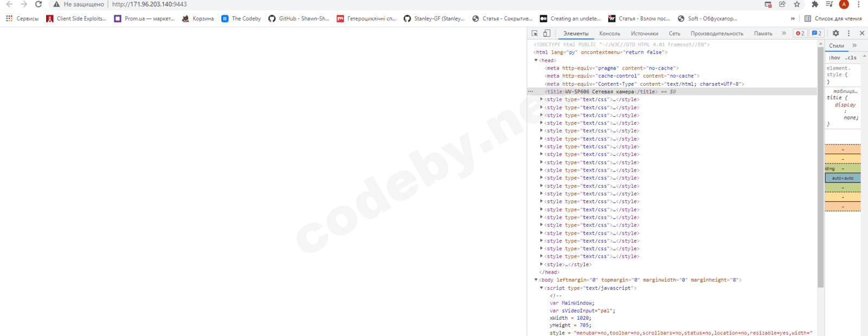
Task: Switch to the Источники tab
Action: (644, 34)
